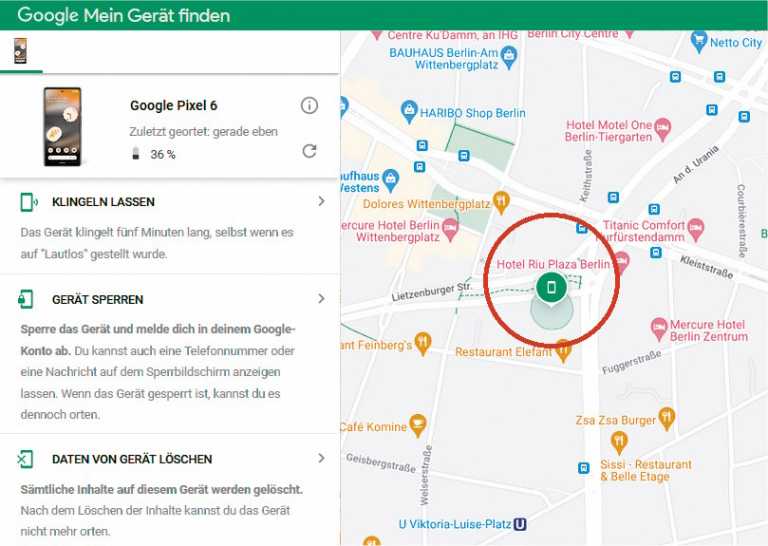Expand chevron next to KLINGELN LASSEN

tap(321, 201)
